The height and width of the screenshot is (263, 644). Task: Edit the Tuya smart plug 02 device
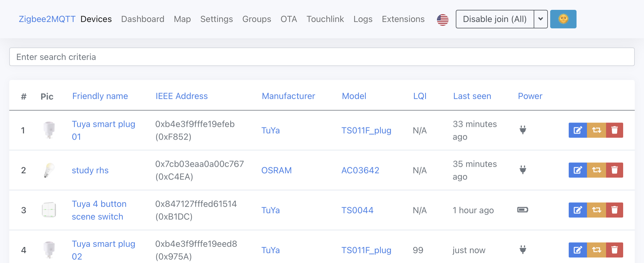click(x=578, y=250)
